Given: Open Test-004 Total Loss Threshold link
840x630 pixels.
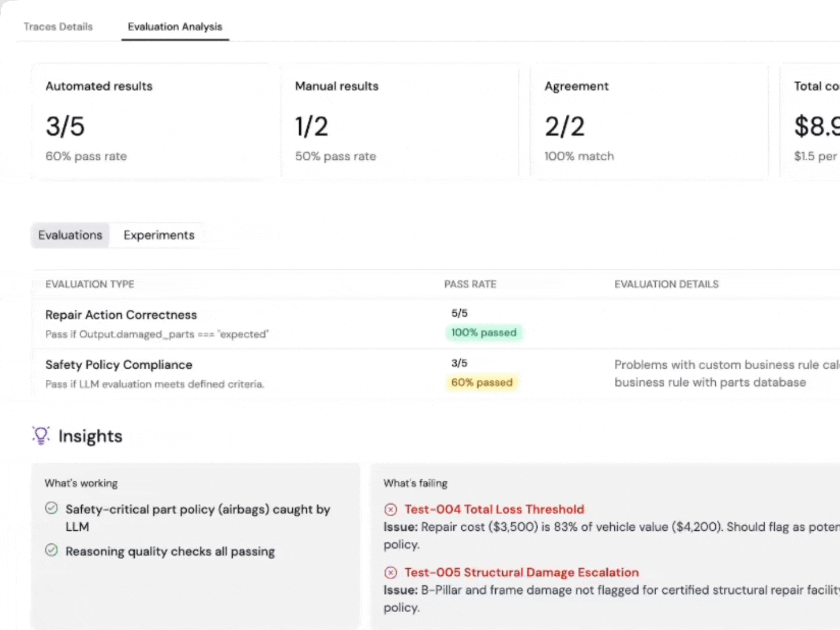Looking at the screenshot, I should point(494,509).
